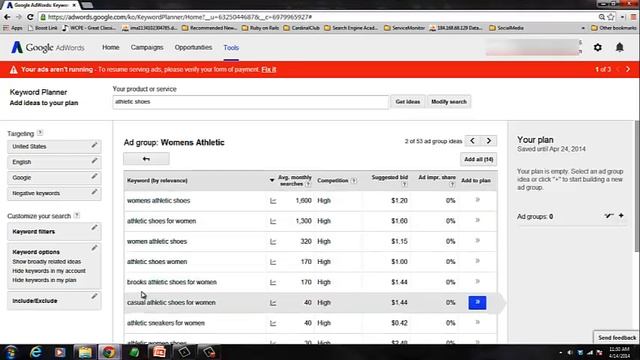640x360 pixels.
Task: Open Customize your search help icon
Action: (76, 215)
